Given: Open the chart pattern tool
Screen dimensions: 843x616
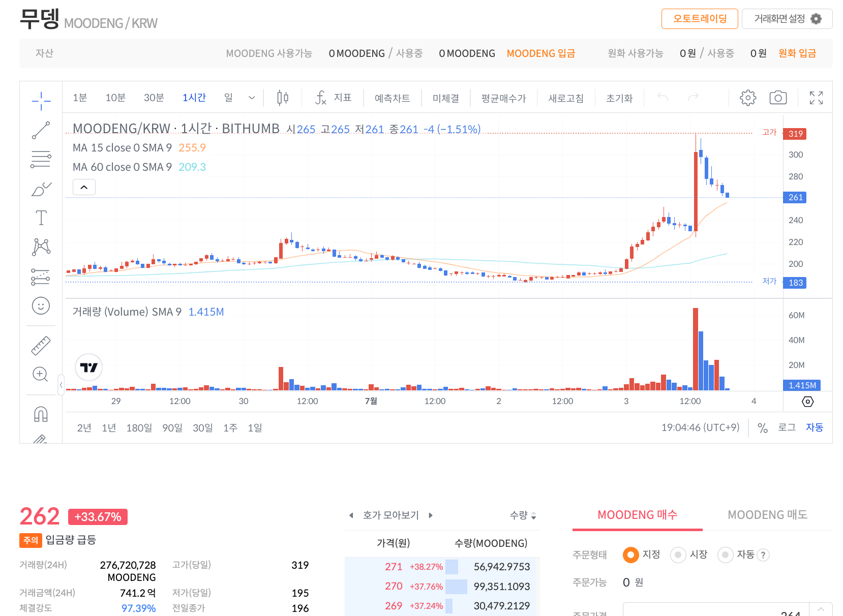Looking at the screenshot, I should pyautogui.click(x=41, y=247).
